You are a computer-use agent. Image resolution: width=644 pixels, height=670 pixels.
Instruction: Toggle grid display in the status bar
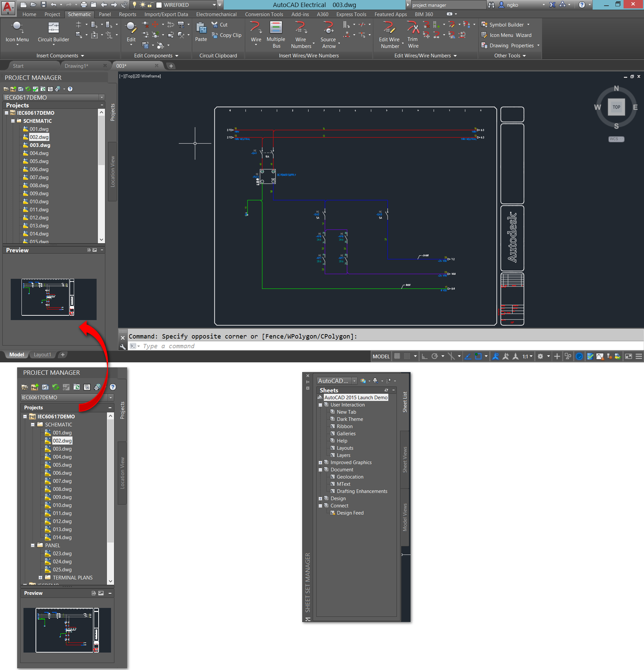click(x=407, y=356)
